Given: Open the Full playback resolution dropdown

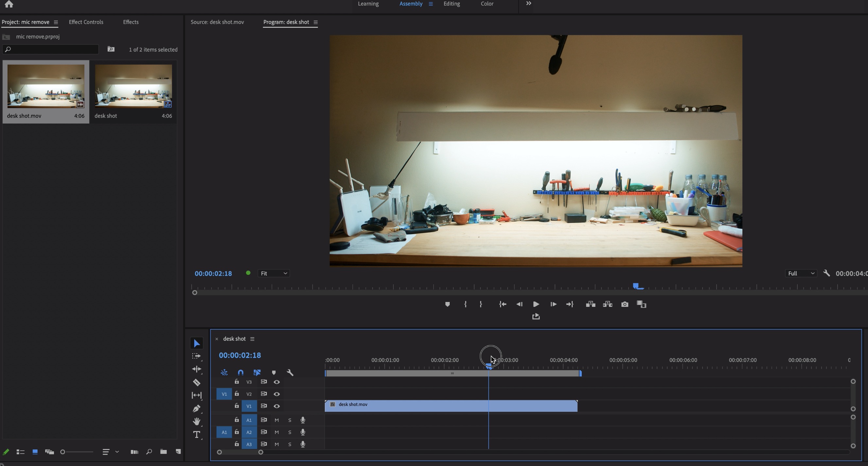Looking at the screenshot, I should [800, 273].
